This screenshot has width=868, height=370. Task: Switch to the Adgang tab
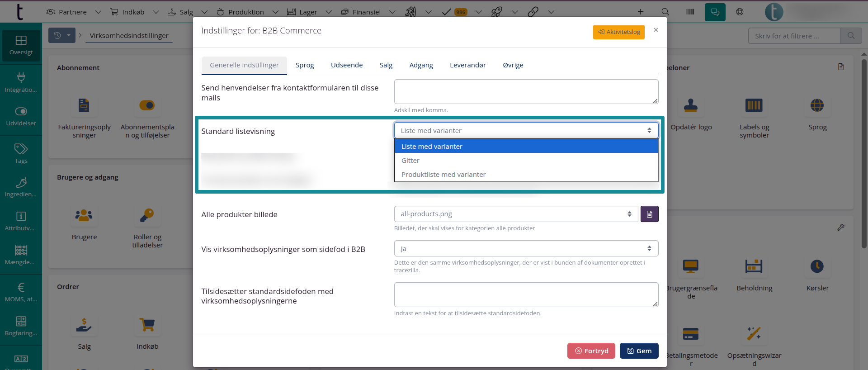421,65
